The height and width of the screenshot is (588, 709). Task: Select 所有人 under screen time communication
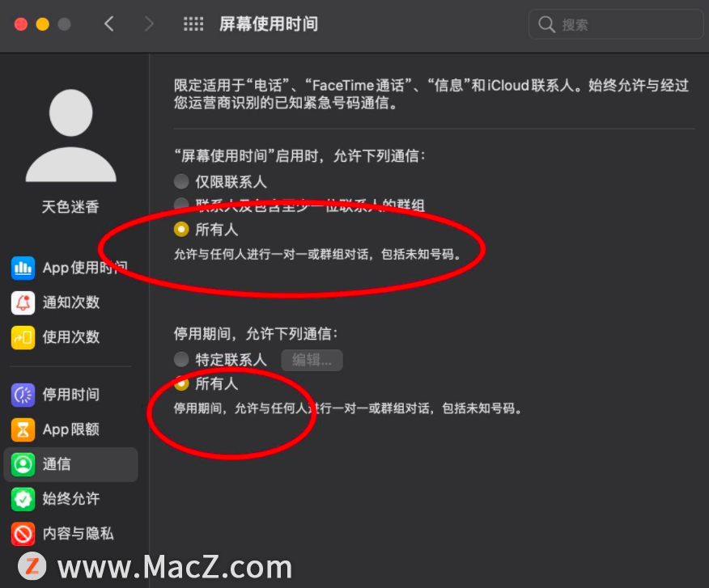[x=181, y=230]
